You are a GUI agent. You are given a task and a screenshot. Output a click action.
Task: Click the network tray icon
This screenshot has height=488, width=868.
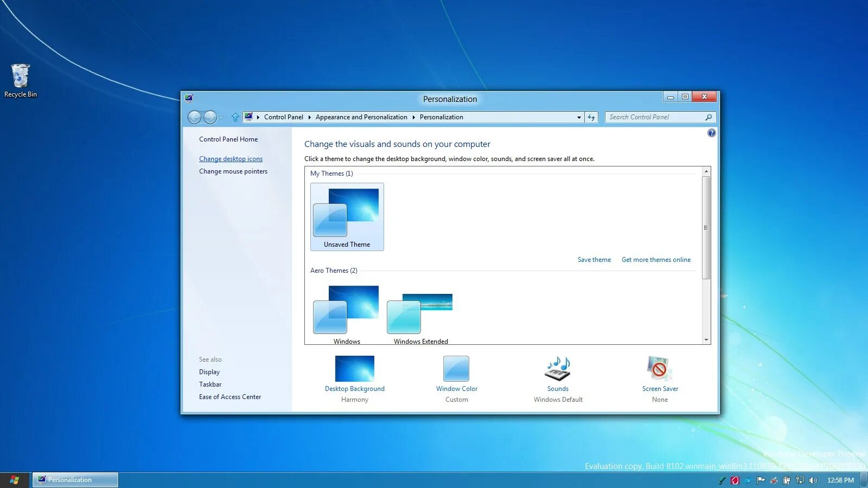800,480
